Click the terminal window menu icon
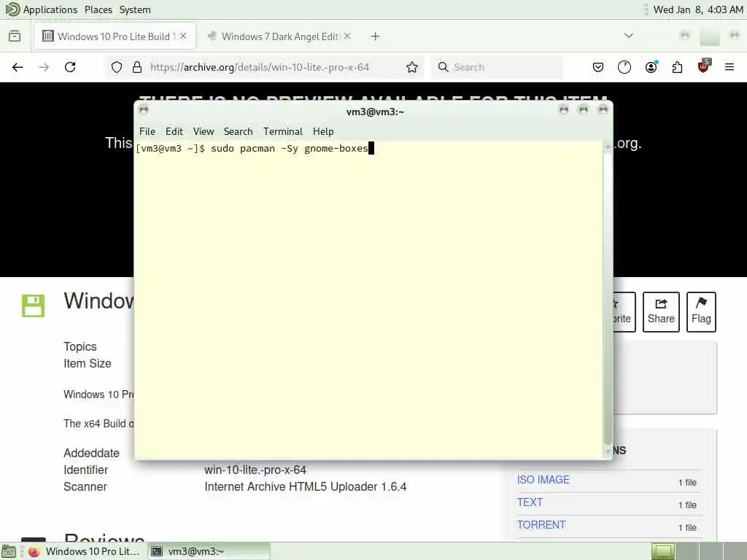The image size is (747, 560). [x=144, y=110]
